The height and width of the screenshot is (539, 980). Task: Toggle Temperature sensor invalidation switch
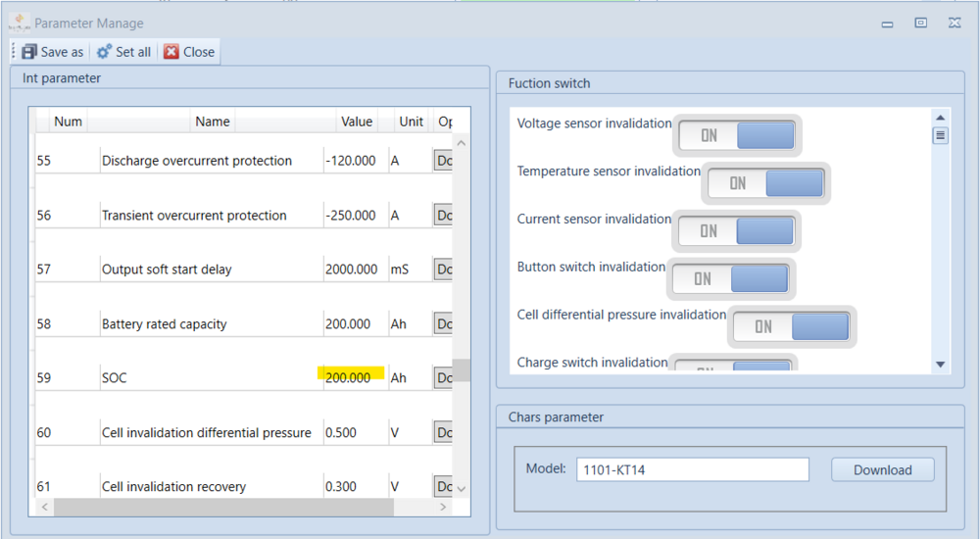765,183
